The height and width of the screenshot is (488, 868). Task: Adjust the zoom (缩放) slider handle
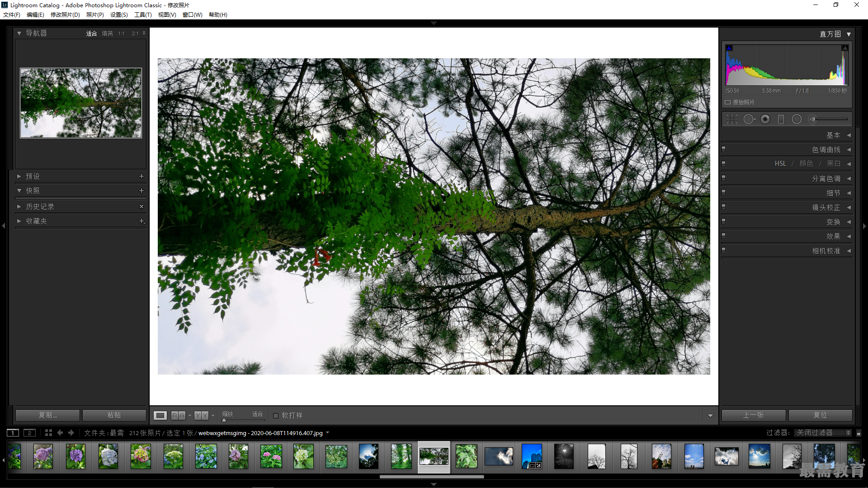click(224, 420)
